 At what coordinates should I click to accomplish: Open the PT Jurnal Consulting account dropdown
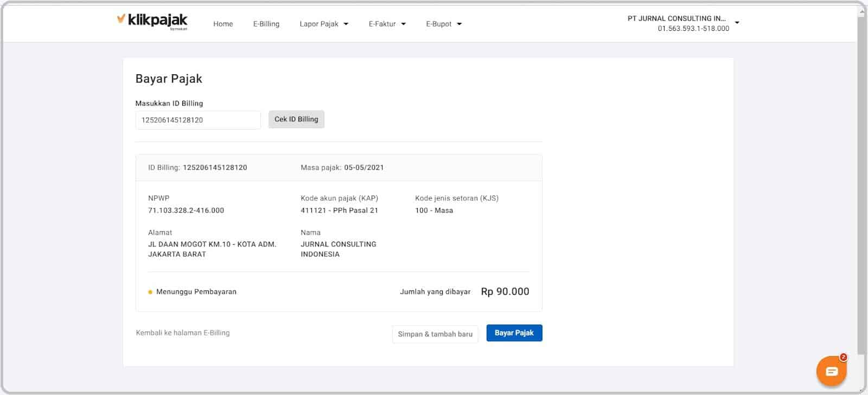pyautogui.click(x=683, y=23)
